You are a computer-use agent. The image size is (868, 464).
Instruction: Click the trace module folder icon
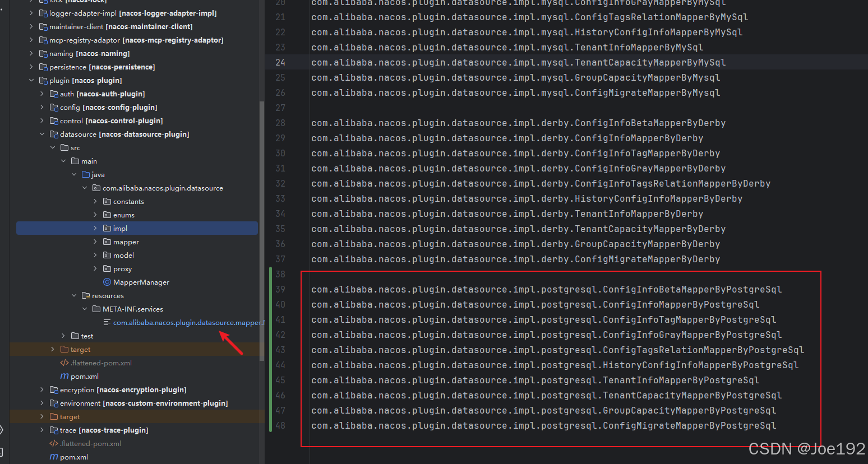[x=54, y=430]
